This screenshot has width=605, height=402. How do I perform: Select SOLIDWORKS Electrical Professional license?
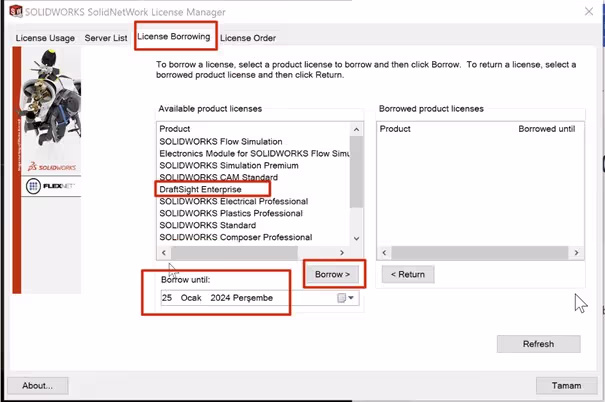[233, 201]
